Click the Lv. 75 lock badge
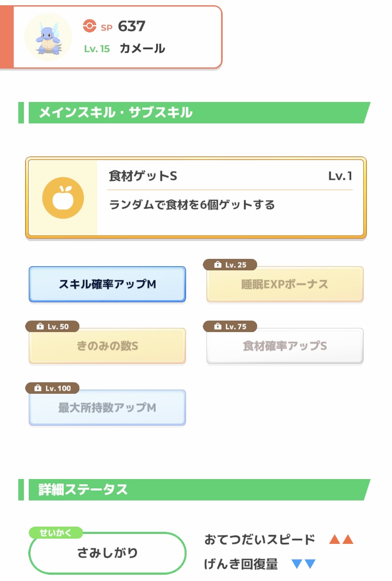The width and height of the screenshot is (392, 581). [x=230, y=326]
